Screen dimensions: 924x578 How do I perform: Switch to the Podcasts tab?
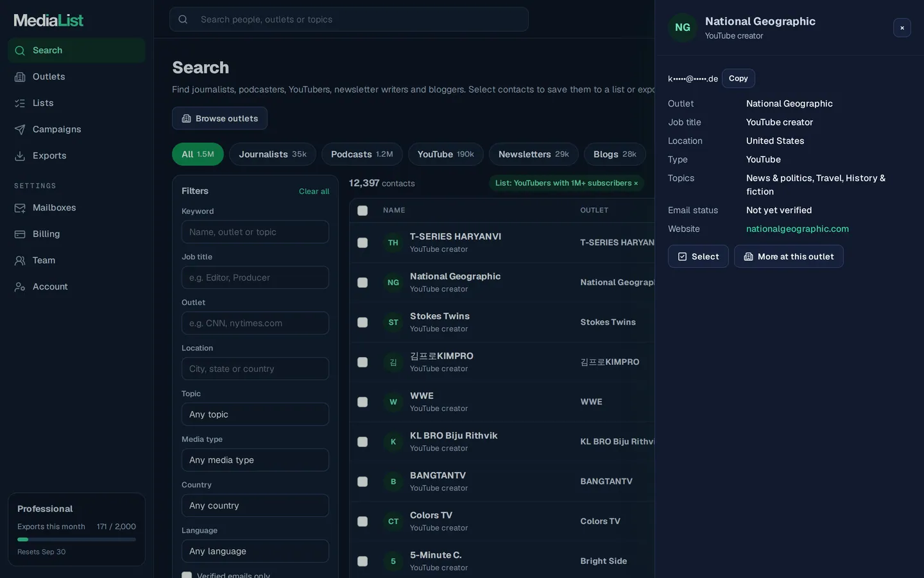tap(362, 154)
